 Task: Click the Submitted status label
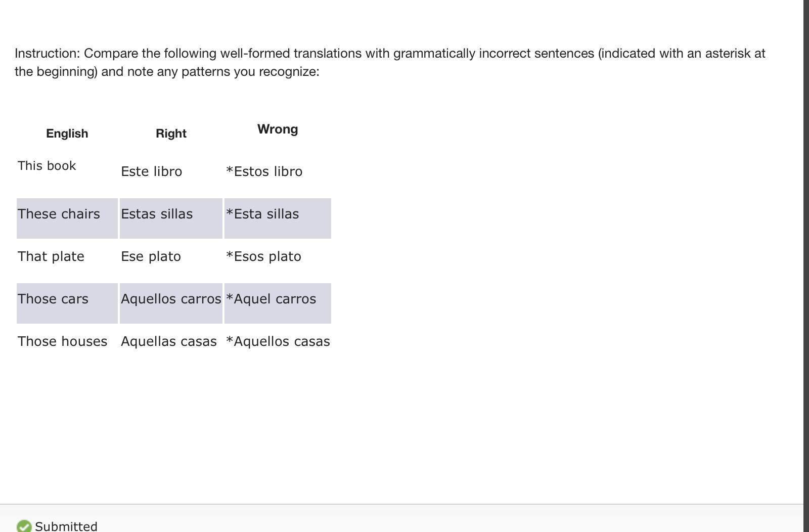click(66, 526)
